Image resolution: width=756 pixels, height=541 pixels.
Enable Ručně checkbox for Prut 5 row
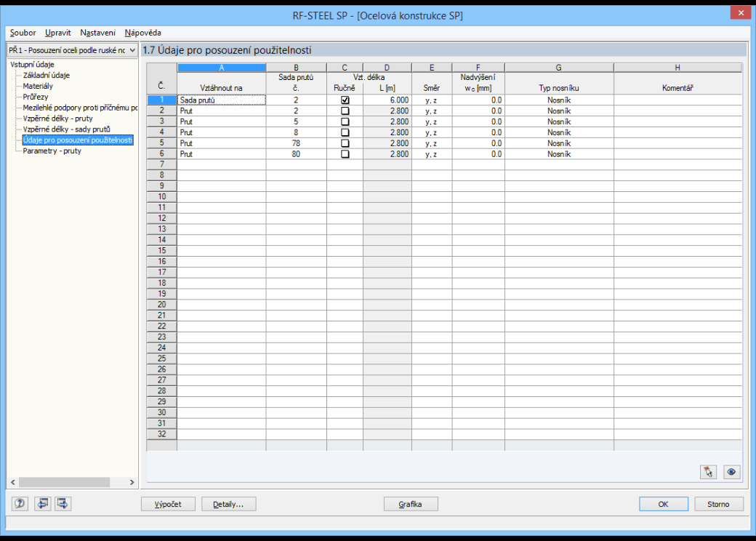345,121
